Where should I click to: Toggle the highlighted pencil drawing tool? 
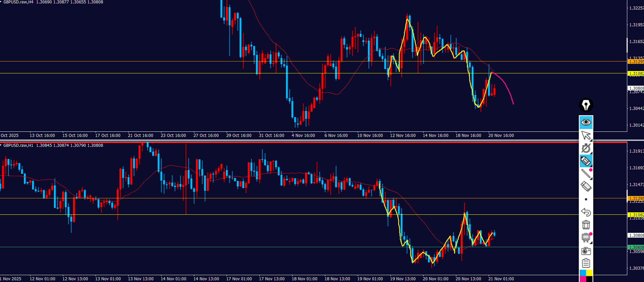tap(586, 161)
